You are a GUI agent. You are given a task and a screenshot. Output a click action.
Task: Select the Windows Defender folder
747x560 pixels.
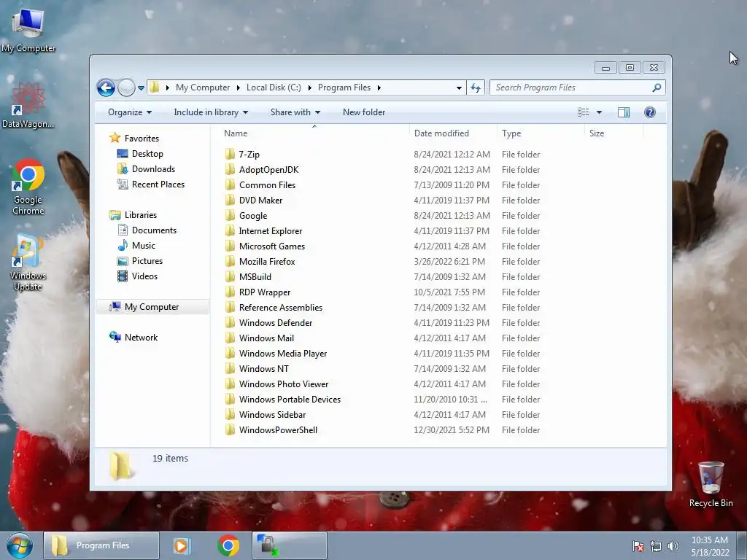pyautogui.click(x=276, y=323)
